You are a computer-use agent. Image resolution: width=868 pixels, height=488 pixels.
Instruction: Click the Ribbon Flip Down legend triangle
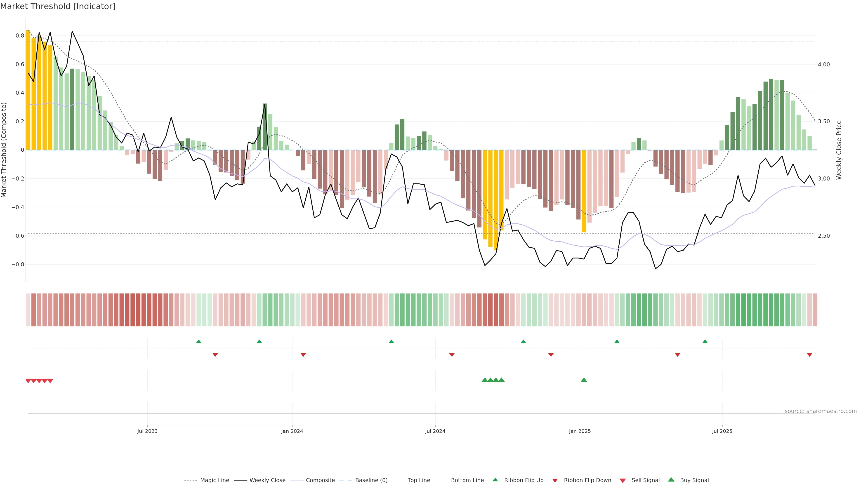(555, 481)
